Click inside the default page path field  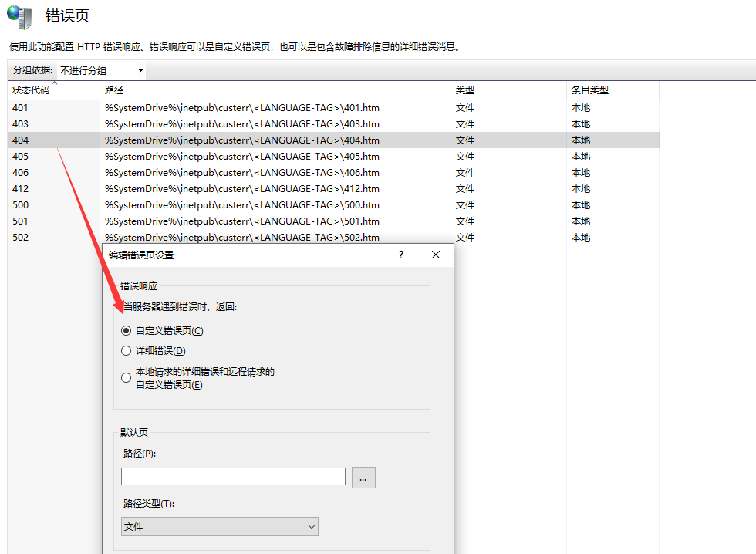tap(233, 477)
